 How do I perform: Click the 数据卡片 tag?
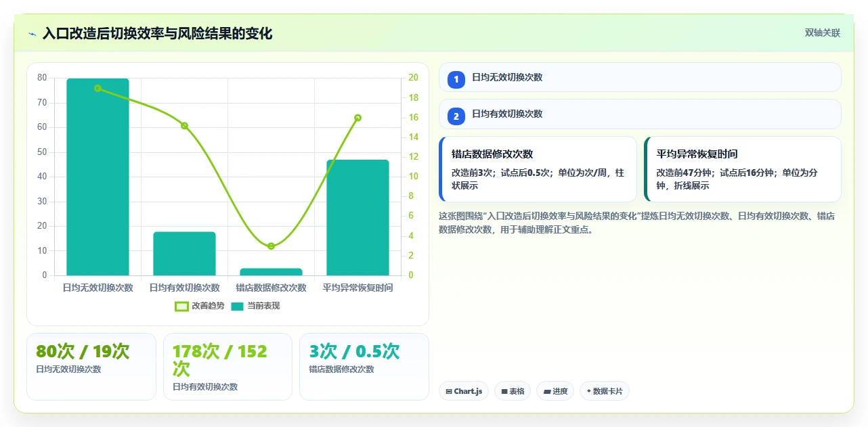tap(605, 391)
